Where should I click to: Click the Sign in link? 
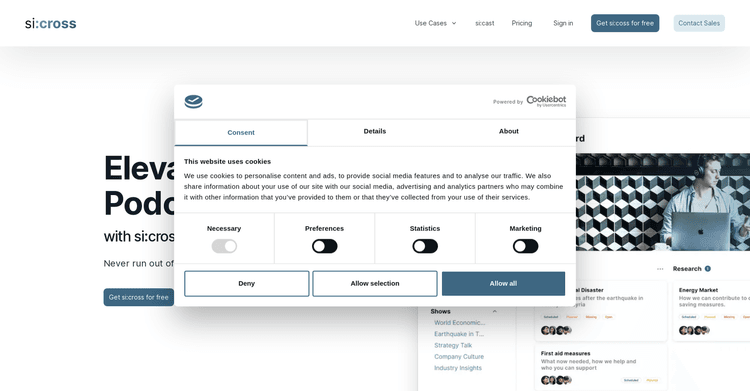point(563,23)
